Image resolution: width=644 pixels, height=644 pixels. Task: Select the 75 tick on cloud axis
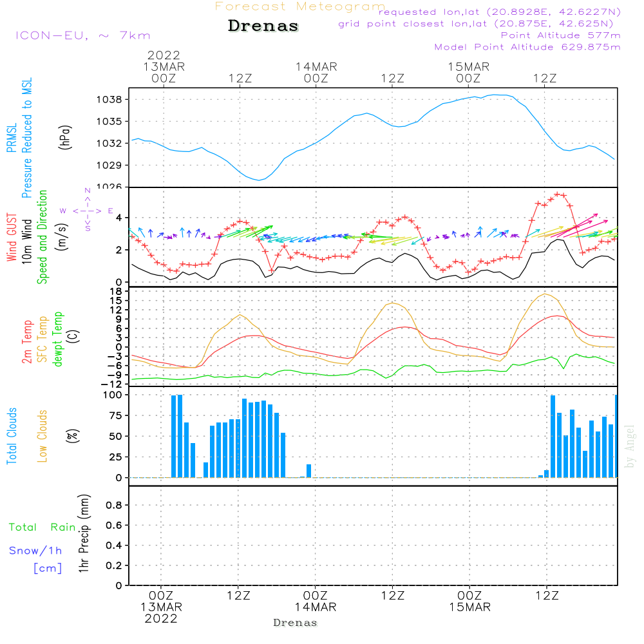click(x=115, y=415)
